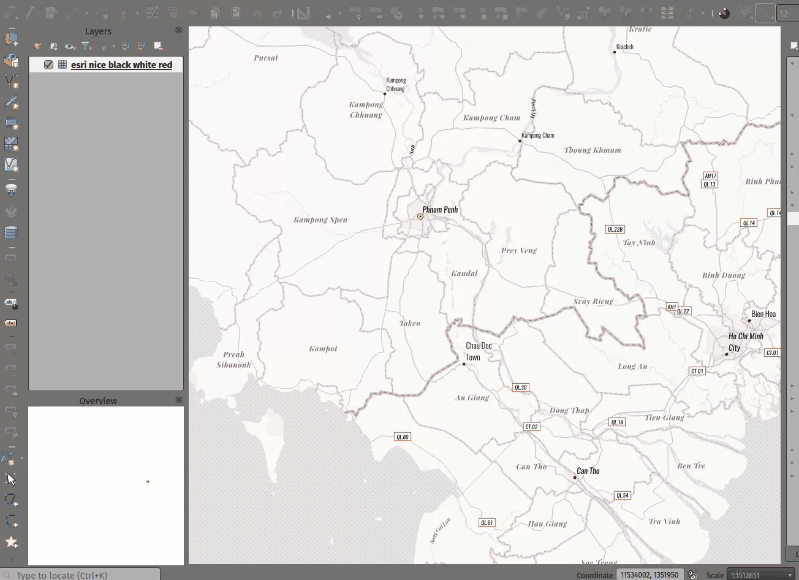Toggle extents display beside coordinate field
Screen dimensions: 799x580
coord(692,575)
